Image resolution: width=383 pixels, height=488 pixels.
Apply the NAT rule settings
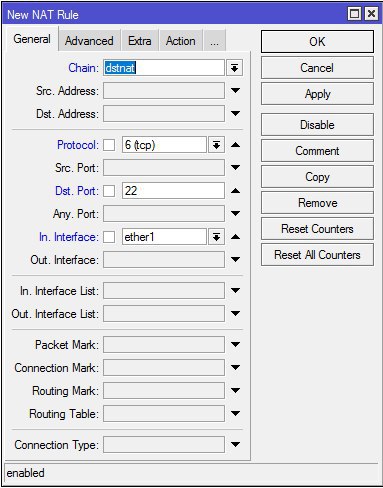(x=317, y=94)
